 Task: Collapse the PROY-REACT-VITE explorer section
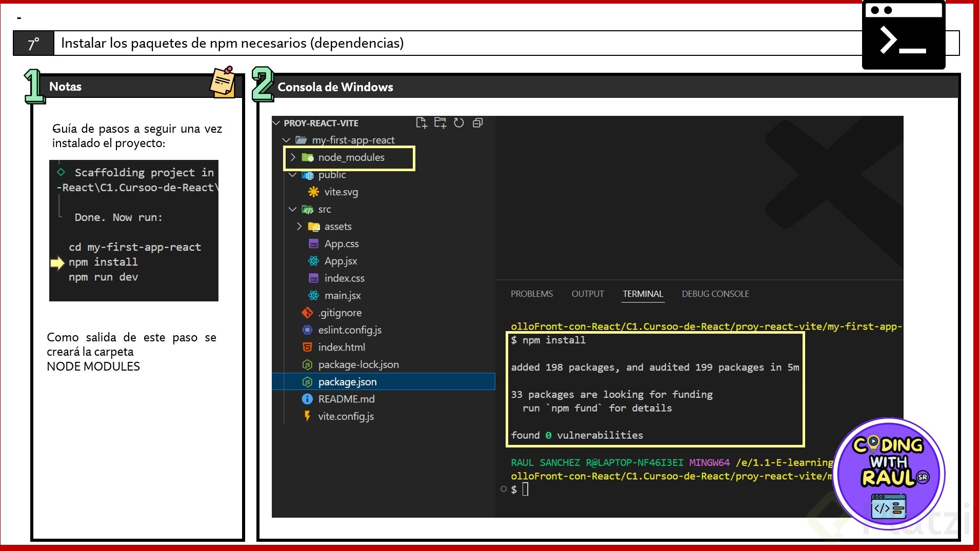point(276,123)
